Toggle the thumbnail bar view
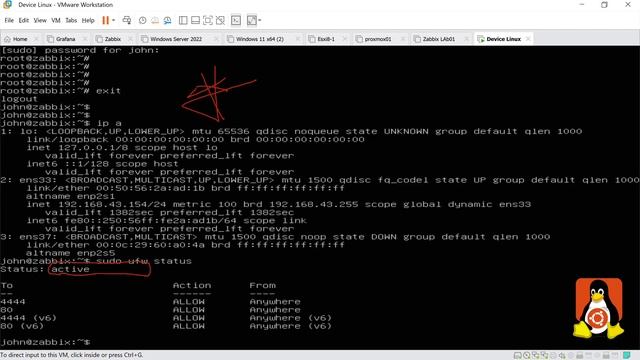 195,20
